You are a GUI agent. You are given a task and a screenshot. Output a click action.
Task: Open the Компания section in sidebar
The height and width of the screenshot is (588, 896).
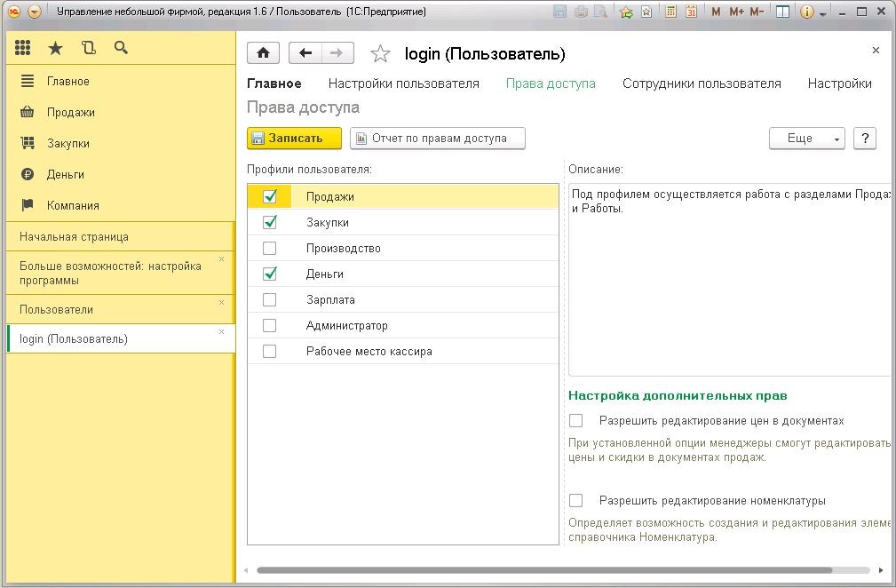pyautogui.click(x=73, y=206)
